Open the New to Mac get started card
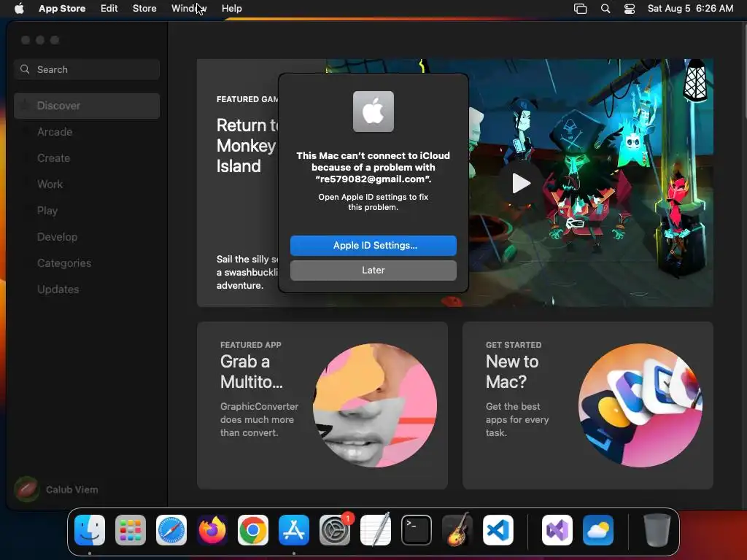This screenshot has height=560, width=747. 587,405
